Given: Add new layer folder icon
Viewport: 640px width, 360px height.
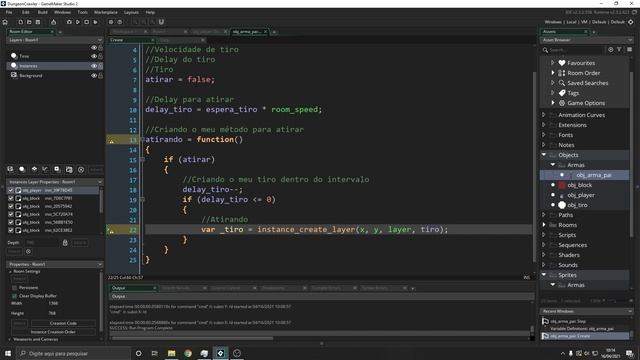Looking at the screenshot, I should click(x=69, y=169).
